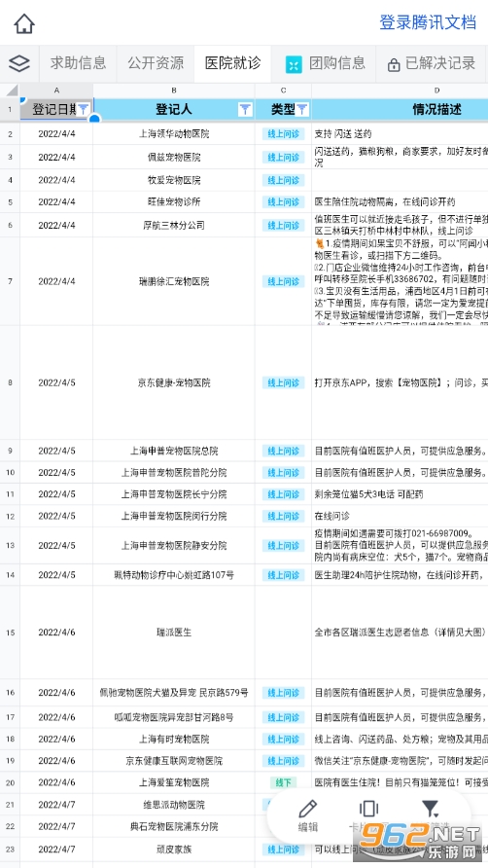Tap date 2022/4/4 for 瑞鹏徐汇宠物医院
The height and width of the screenshot is (868, 488).
[56, 282]
